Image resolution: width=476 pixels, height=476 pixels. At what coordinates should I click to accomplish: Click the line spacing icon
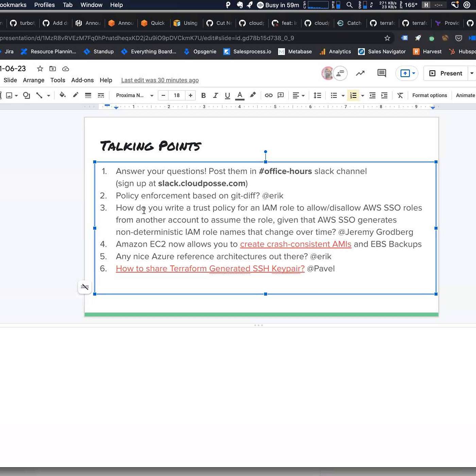click(317, 95)
